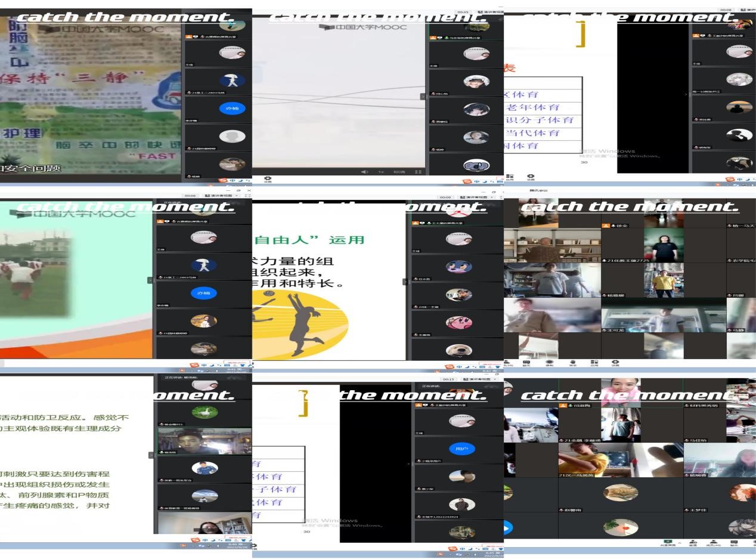Raise hand (举手) in the gallery toolbar
Image resolution: width=756 pixels, height=559 pixels.
(x=572, y=362)
